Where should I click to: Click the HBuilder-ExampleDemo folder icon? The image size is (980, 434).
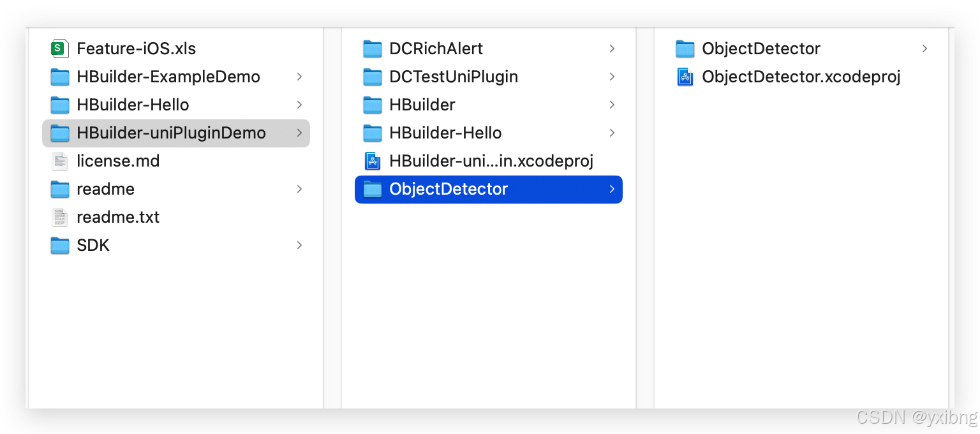pyautogui.click(x=59, y=77)
